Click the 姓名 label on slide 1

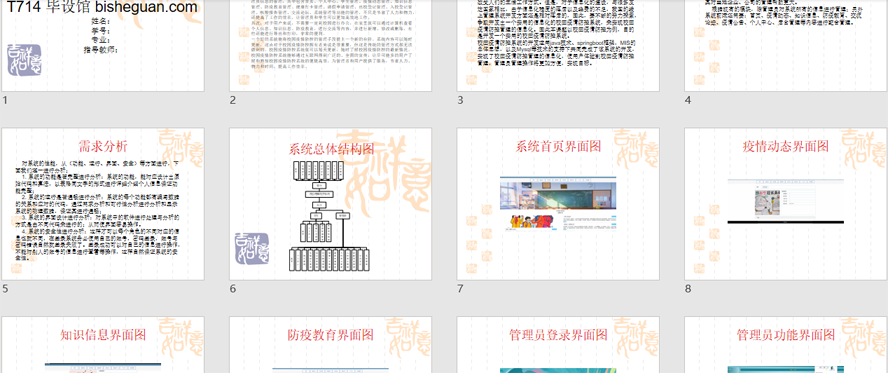[x=100, y=22]
